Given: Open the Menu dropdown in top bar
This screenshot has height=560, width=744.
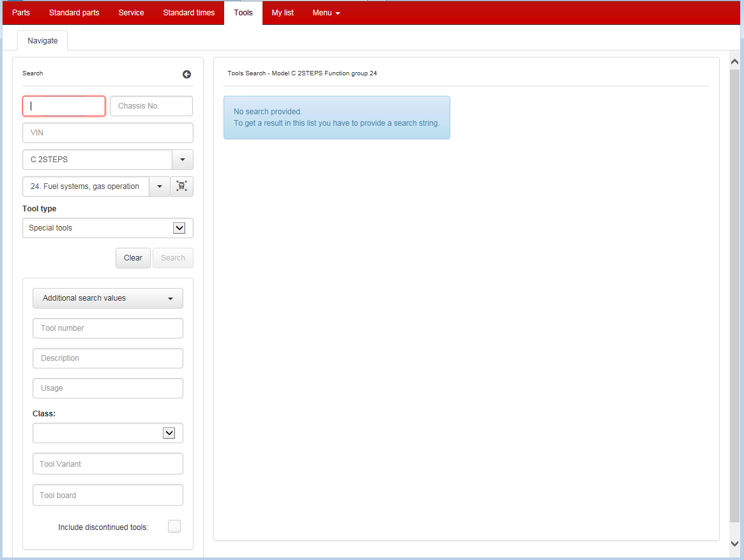Looking at the screenshot, I should tap(326, 13).
